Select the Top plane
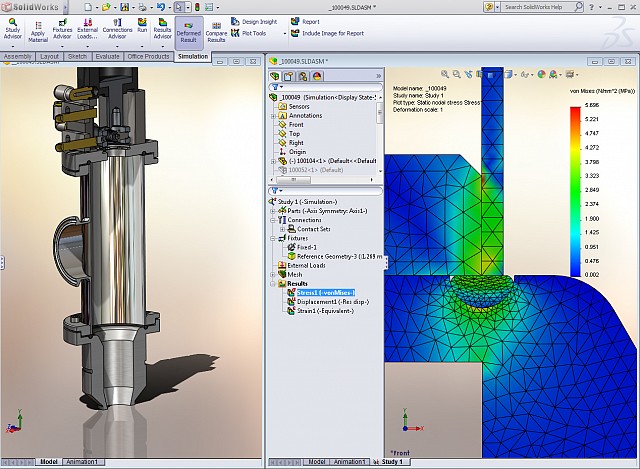This screenshot has height=469, width=640. click(294, 133)
